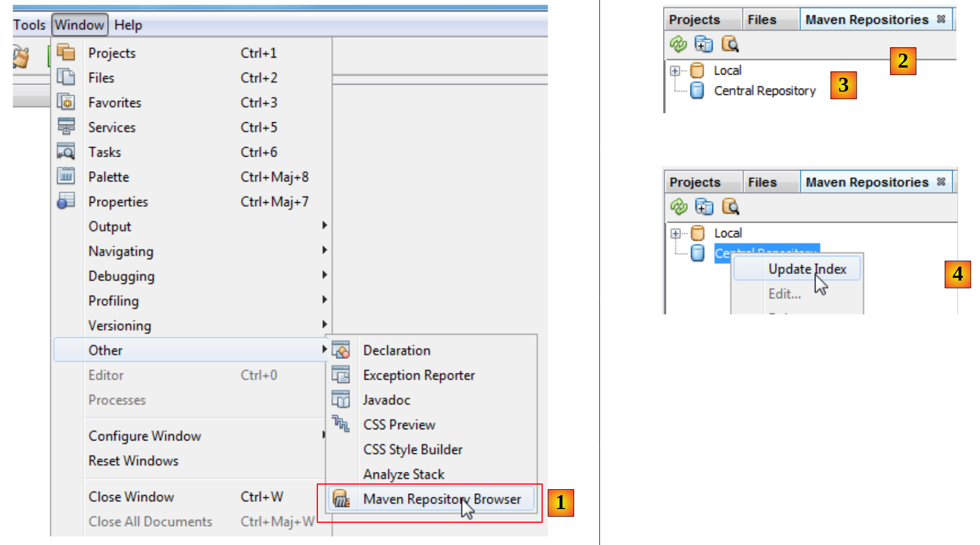Open the Output submenu arrow
Screen dimensions: 980x545
click(324, 226)
